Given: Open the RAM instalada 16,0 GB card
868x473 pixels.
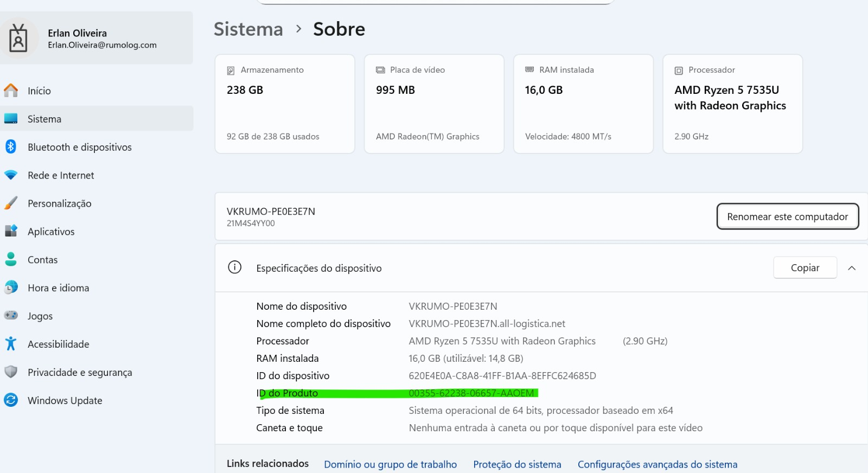Looking at the screenshot, I should (x=583, y=104).
